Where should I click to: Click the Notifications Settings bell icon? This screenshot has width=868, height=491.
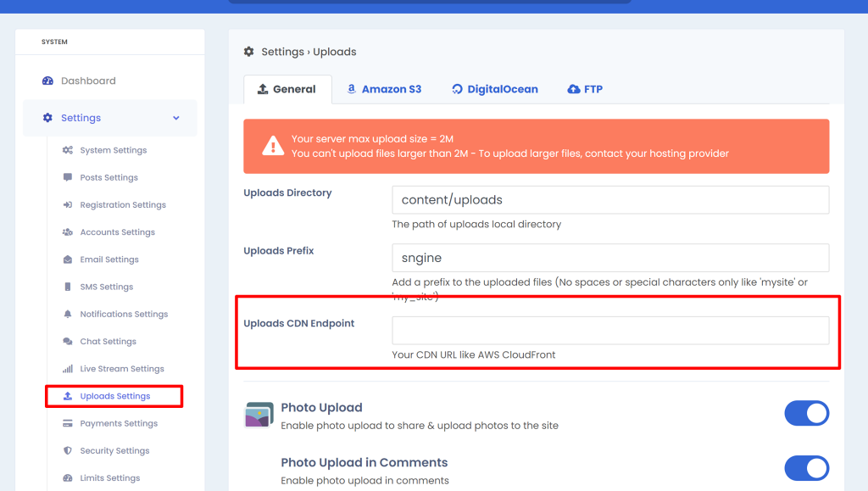(68, 314)
